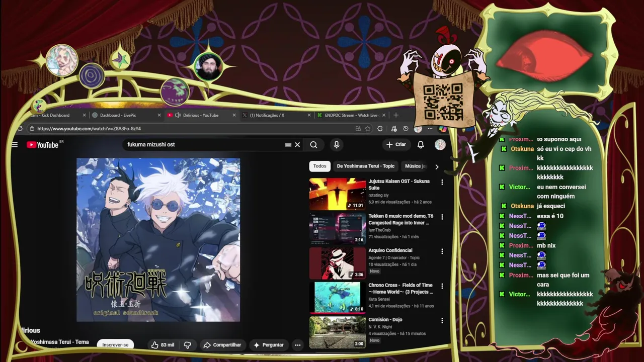This screenshot has height=362, width=644.
Task: Open options for Tekken 8 music video
Action: point(442,217)
